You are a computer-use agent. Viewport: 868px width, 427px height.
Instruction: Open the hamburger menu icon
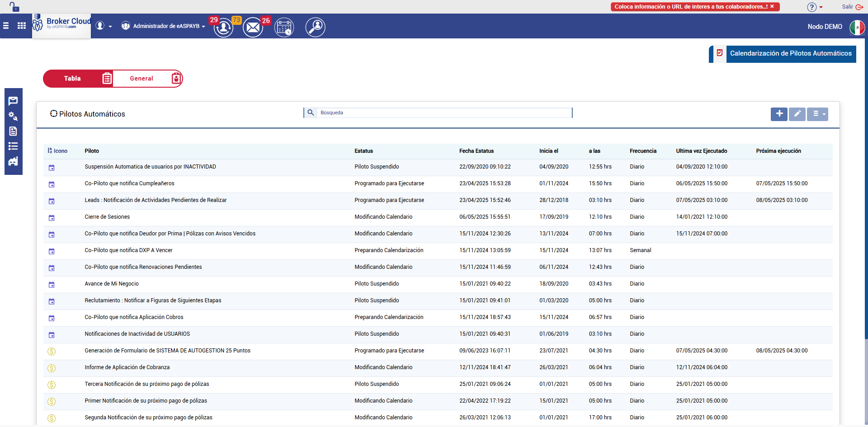(6, 26)
